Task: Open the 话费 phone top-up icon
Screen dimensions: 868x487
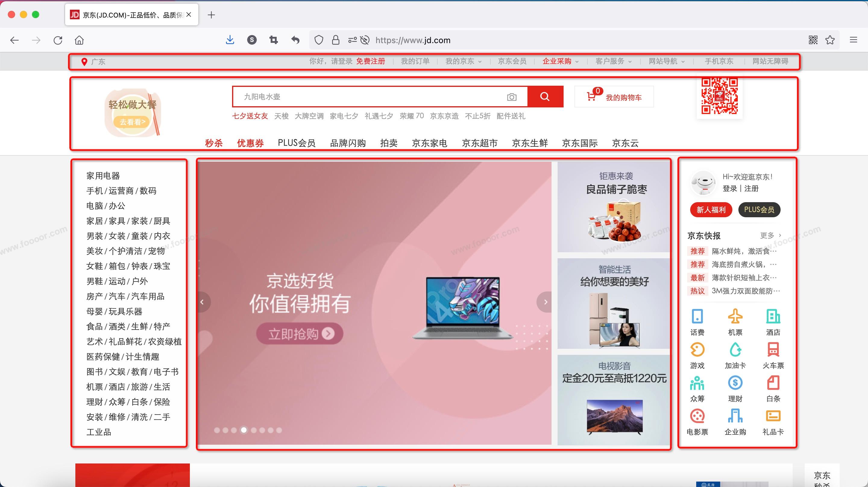Action: 697,316
